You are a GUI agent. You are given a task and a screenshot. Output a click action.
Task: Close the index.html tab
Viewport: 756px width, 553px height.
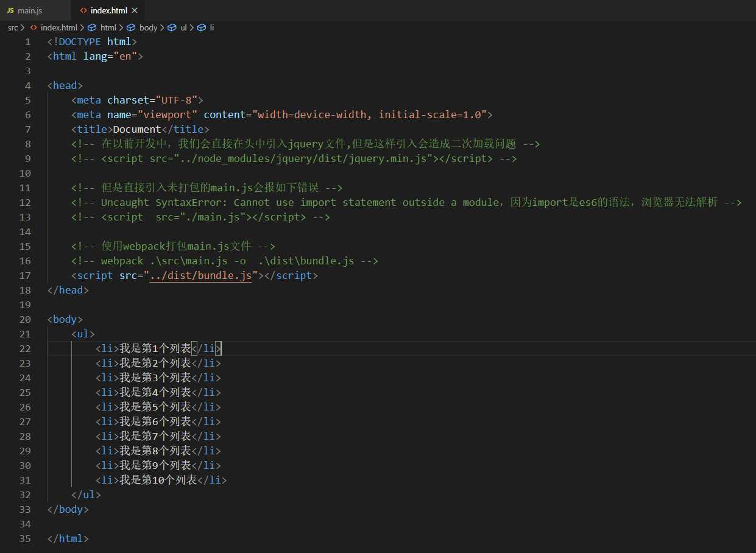point(135,11)
